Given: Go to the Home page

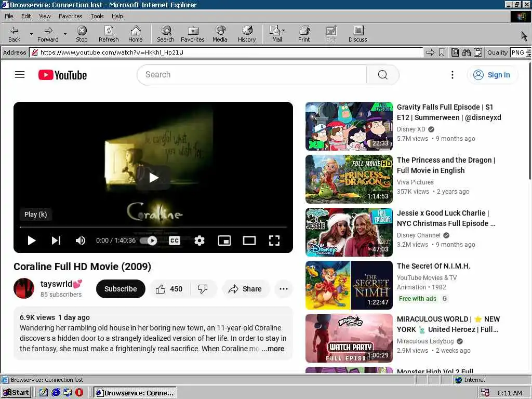Looking at the screenshot, I should pos(136,34).
